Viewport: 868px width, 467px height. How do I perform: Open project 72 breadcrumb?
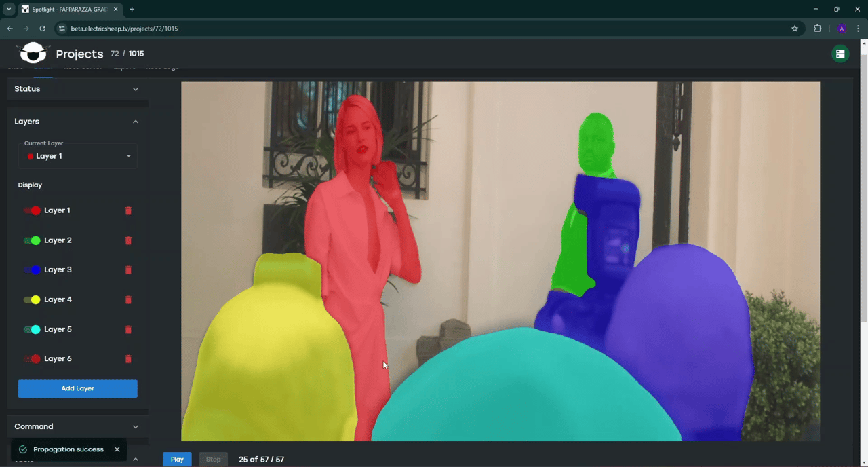[115, 54]
